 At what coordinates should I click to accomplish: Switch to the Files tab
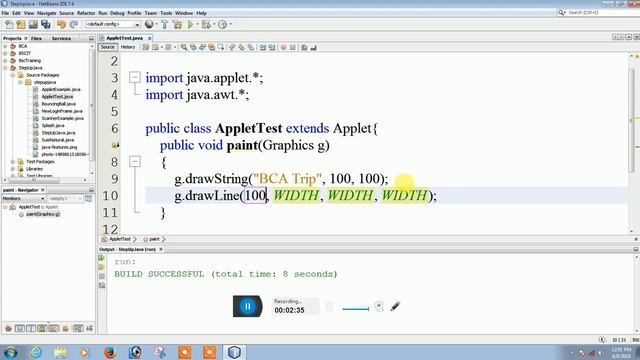pos(36,38)
